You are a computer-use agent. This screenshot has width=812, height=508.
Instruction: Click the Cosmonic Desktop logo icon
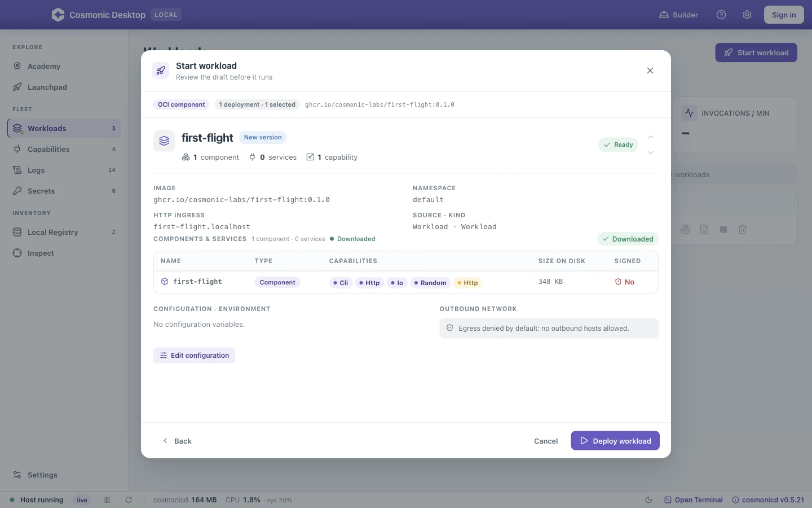58,15
